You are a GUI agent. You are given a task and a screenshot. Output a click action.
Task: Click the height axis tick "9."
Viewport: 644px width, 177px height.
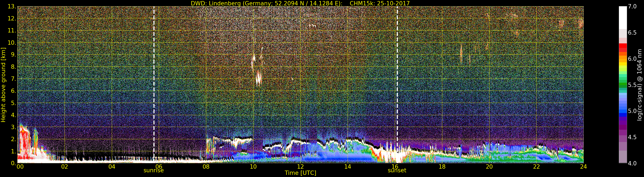click(14, 55)
